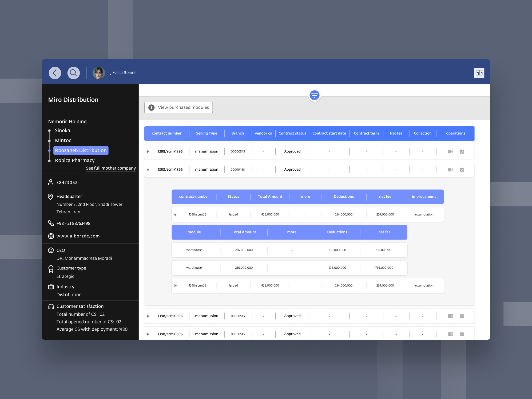Screen dimensions: 532x399
Task: Click the back arrow button in header
Action: point(55,73)
